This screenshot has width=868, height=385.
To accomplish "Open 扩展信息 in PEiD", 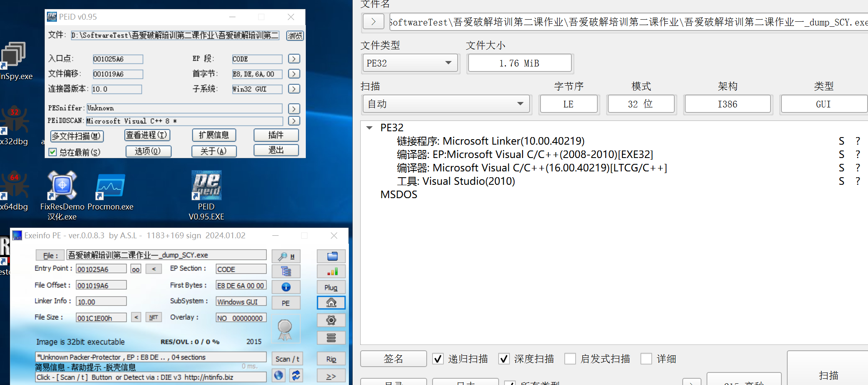I will pos(214,135).
